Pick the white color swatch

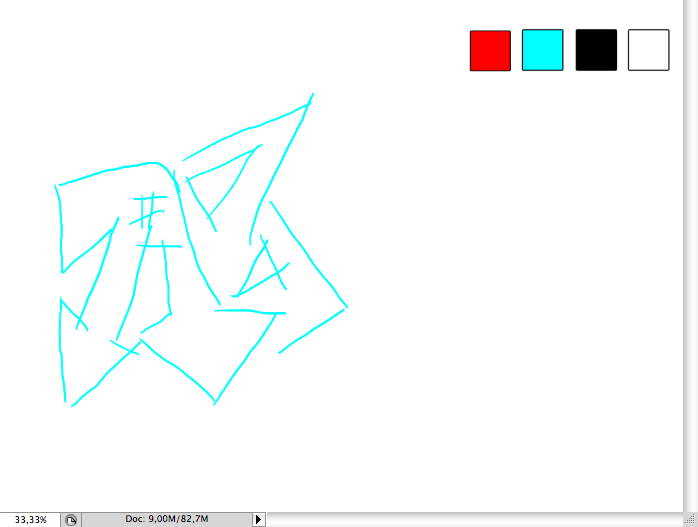tap(649, 50)
